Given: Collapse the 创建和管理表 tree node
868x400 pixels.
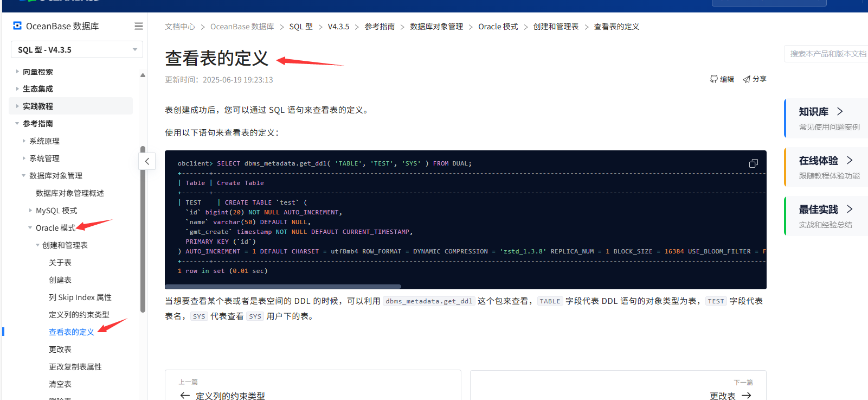Looking at the screenshot, I should click(37, 245).
